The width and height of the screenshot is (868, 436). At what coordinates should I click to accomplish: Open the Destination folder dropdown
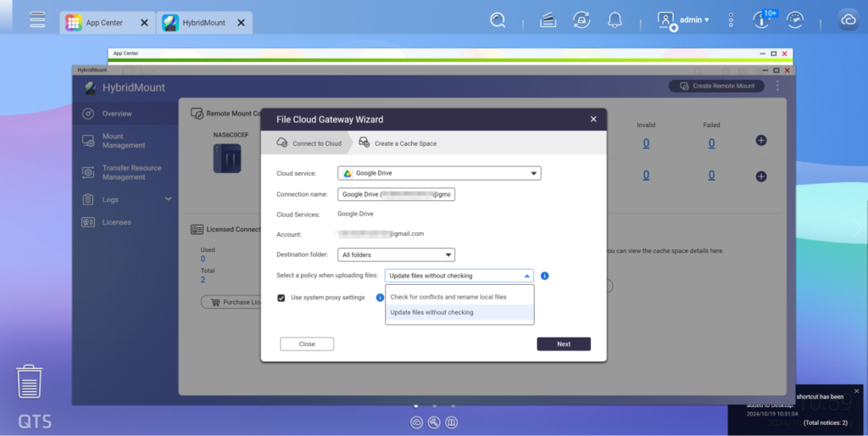(x=396, y=254)
